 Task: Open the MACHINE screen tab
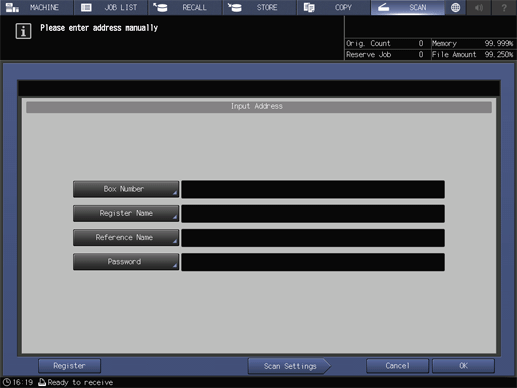coord(36,7)
